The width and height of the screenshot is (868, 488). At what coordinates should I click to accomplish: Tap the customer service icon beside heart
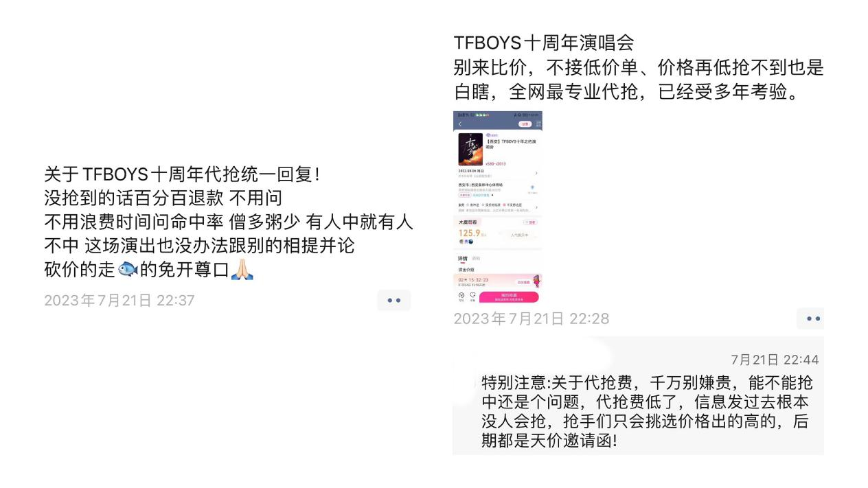461,295
